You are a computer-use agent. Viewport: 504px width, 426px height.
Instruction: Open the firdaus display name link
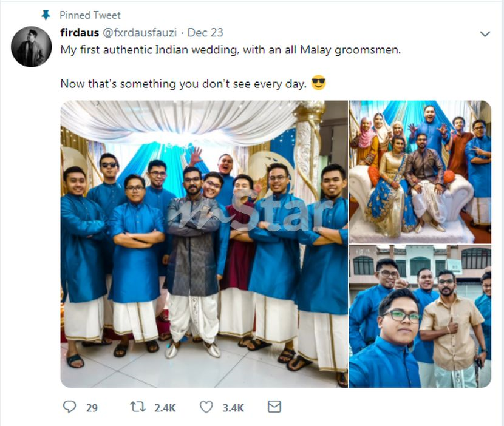tap(78, 33)
